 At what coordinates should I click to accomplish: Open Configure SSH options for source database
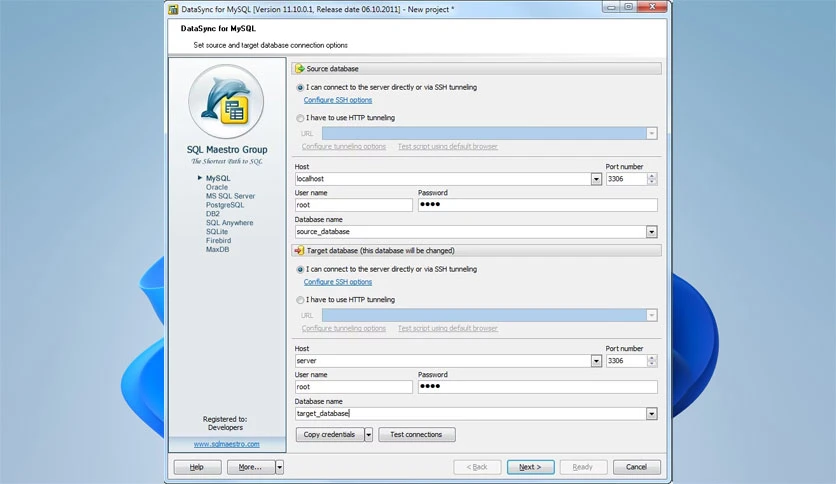338,100
